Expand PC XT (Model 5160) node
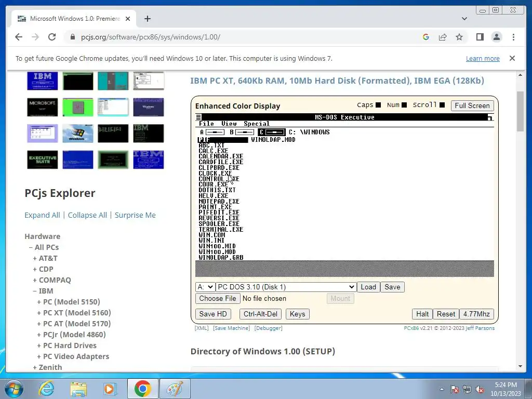Viewport: 532px width, 399px height. click(39, 313)
